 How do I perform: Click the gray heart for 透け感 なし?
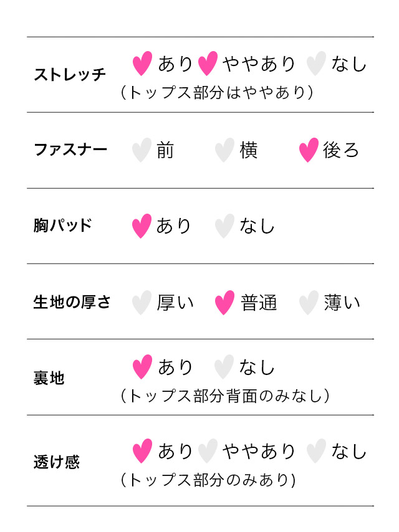point(316,451)
